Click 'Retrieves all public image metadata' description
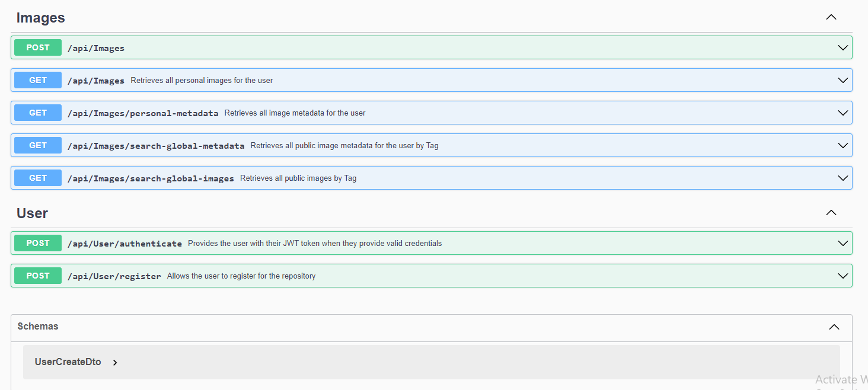Image resolution: width=868 pixels, height=390 pixels. (x=344, y=145)
